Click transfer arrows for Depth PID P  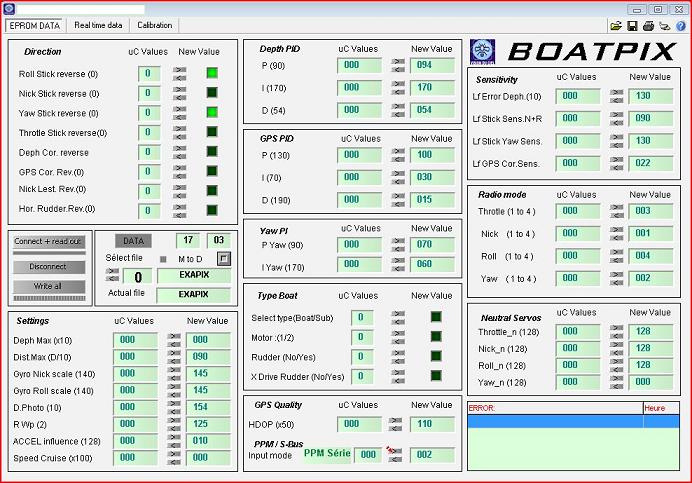click(398, 66)
